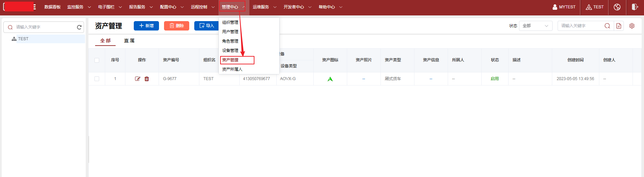Check the checkbox for row 1
The image size is (644, 177).
(x=97, y=79)
